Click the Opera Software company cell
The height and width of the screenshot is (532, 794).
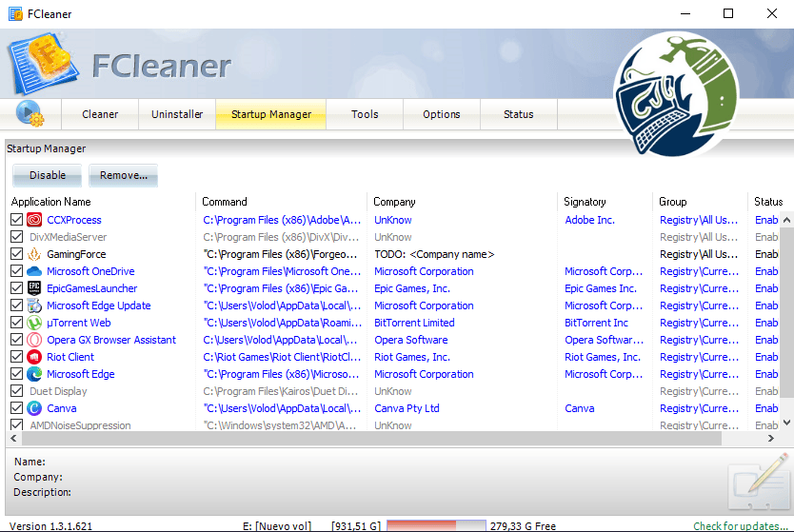[x=410, y=340]
